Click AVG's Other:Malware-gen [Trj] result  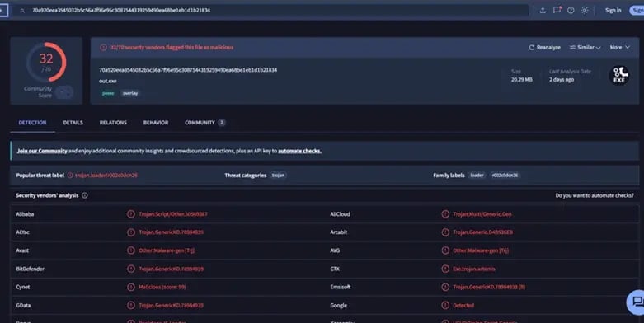click(x=481, y=250)
